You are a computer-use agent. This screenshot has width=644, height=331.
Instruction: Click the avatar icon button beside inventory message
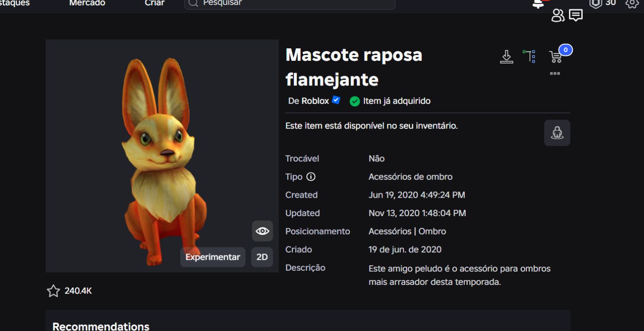pos(557,133)
